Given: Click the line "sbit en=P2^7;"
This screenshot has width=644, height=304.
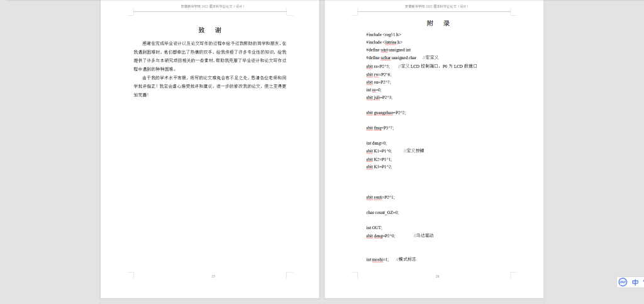Looking at the screenshot, I should (x=378, y=82).
